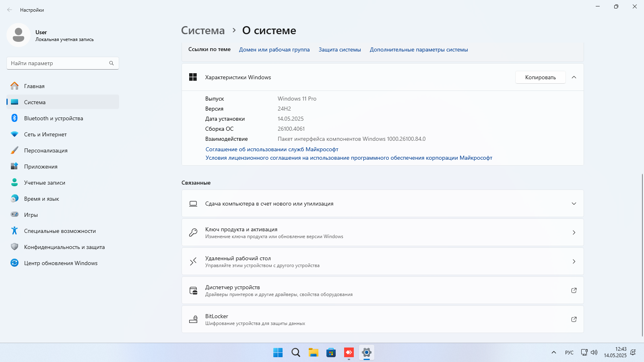
Task: Click the Privacy shield icon
Action: coord(14,247)
